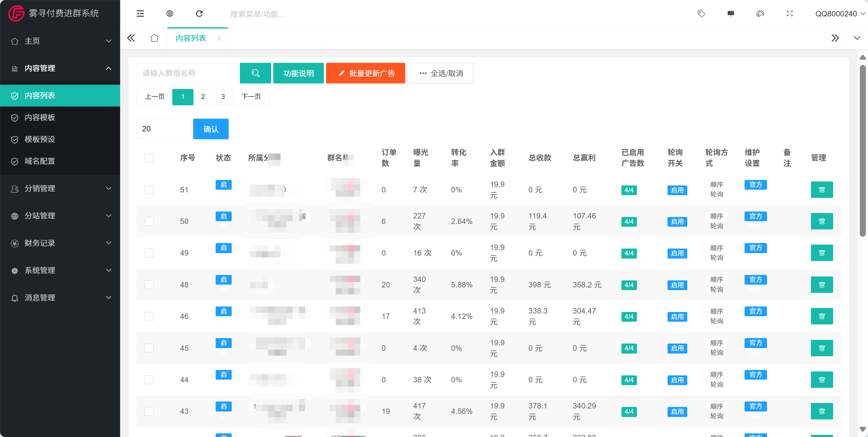Expand the 分销管理 sidebar menu
Screen dimensions: 868x437
point(60,188)
